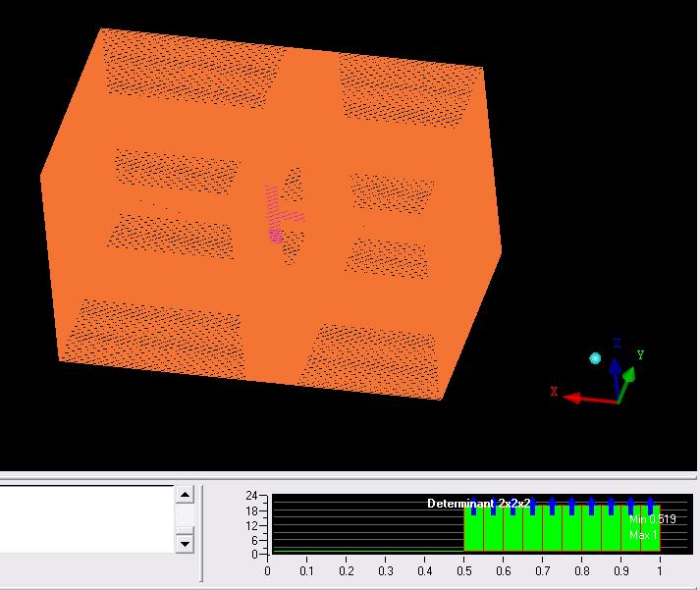This screenshot has height=590, width=700.
Task: Click the Determinant 2x2x2 histogram title
Action: pyautogui.click(x=478, y=504)
